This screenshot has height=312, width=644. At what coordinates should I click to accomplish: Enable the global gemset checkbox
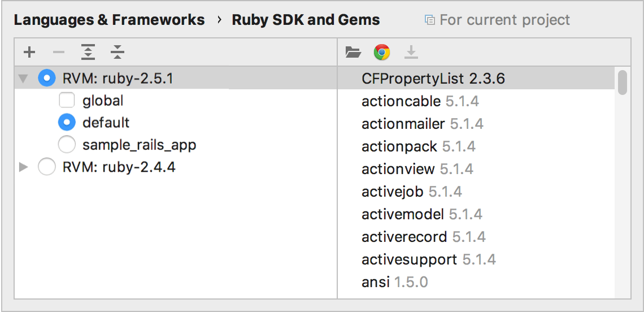67,101
